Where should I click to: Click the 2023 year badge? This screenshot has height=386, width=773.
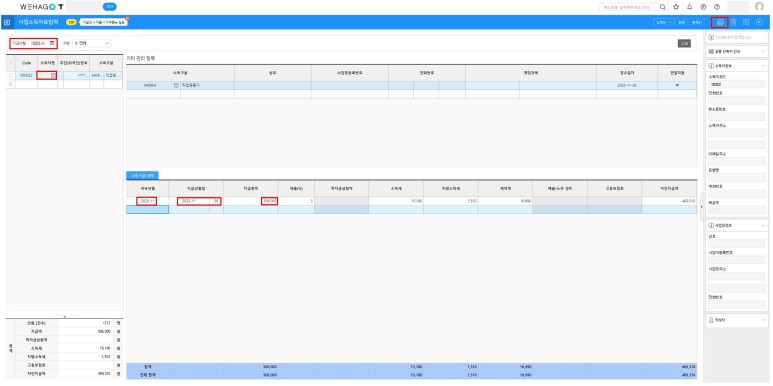pyautogui.click(x=110, y=7)
